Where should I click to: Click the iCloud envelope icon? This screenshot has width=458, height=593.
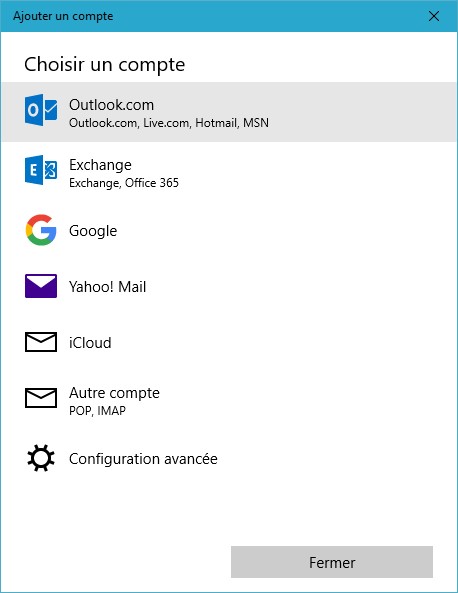click(x=41, y=342)
